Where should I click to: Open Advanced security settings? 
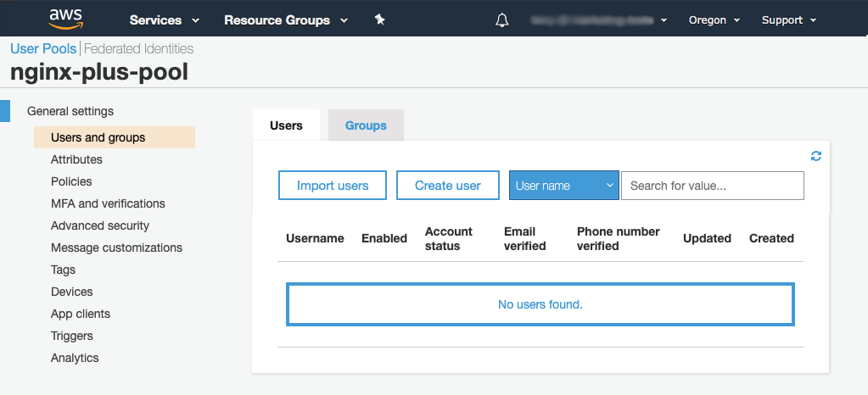[x=100, y=225]
